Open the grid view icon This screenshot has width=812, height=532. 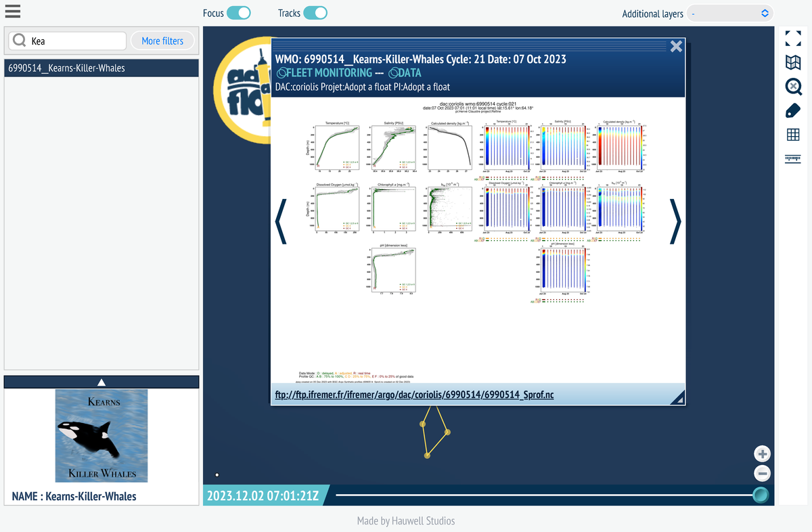coord(792,135)
